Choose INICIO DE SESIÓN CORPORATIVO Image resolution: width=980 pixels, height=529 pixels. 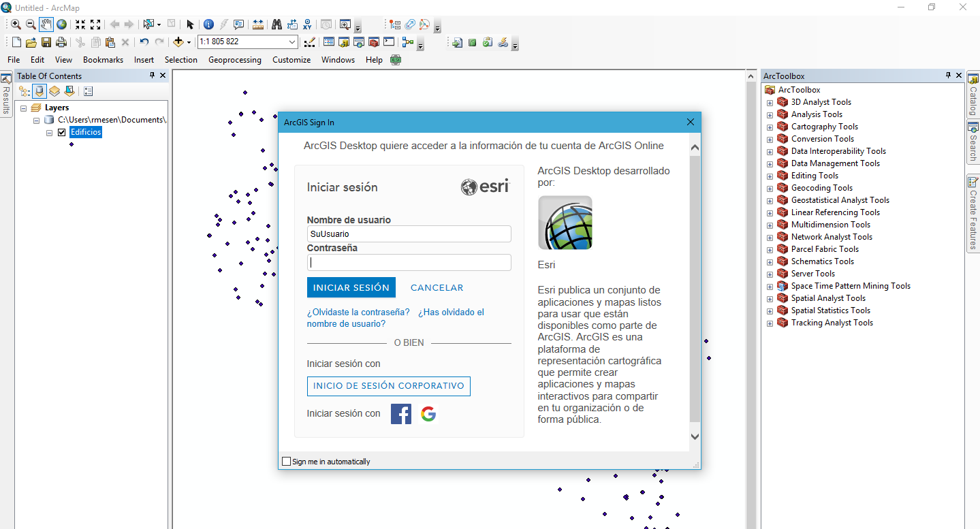[x=389, y=386]
